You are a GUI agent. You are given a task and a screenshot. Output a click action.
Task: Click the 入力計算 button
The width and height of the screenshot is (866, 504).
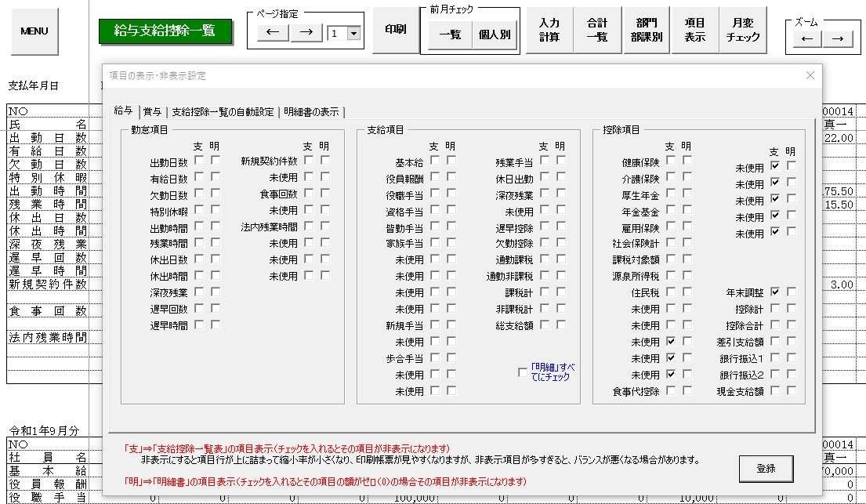[549, 30]
